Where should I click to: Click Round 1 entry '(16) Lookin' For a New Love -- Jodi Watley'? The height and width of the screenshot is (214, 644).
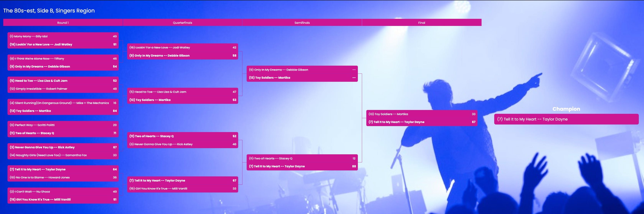tap(63, 44)
